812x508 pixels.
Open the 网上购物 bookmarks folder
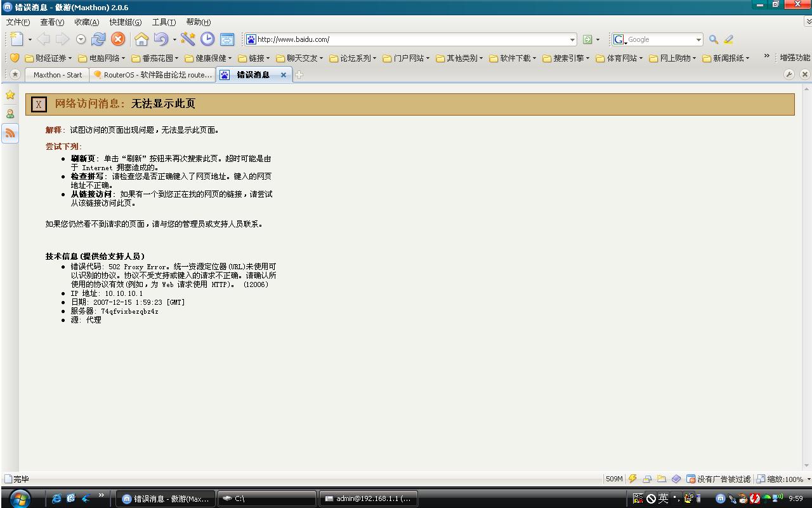pos(672,58)
